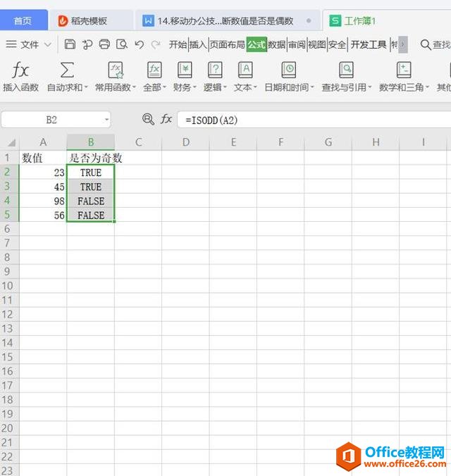Open the Math and Trig (数学和三角) icon

point(404,70)
